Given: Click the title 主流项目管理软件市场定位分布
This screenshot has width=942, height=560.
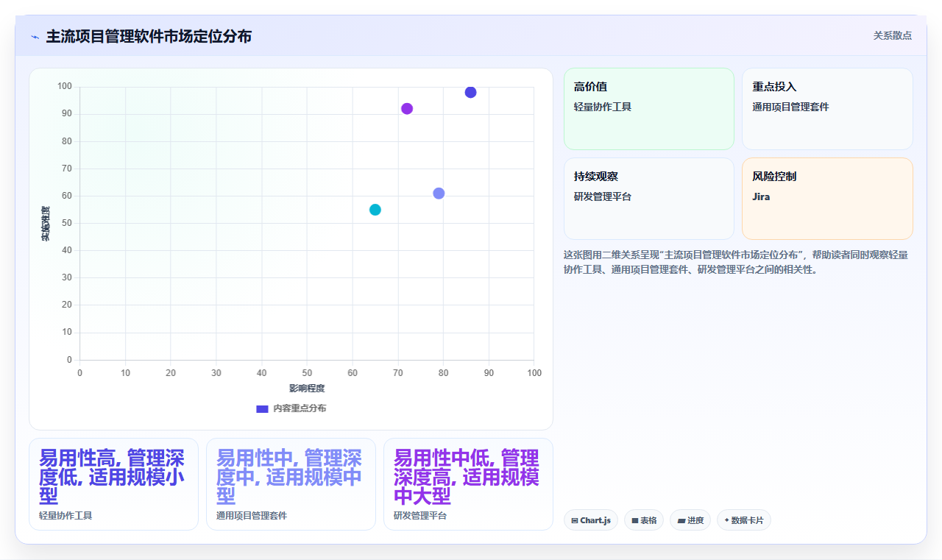Looking at the screenshot, I should 149,36.
